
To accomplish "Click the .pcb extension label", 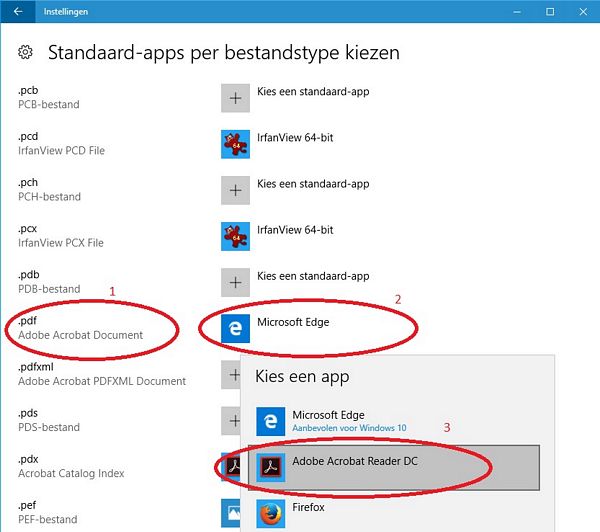I will pos(28,90).
